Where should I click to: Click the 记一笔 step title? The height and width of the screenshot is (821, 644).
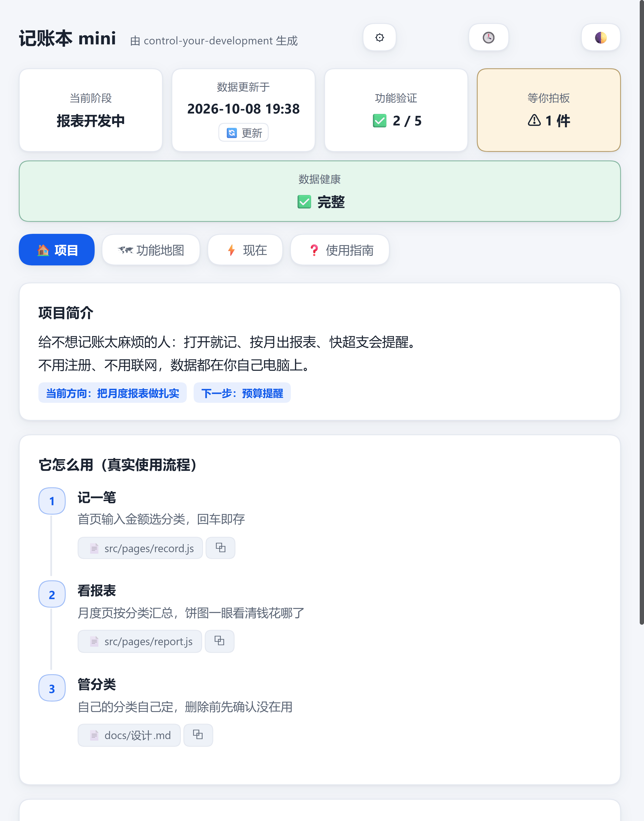pyautogui.click(x=97, y=497)
